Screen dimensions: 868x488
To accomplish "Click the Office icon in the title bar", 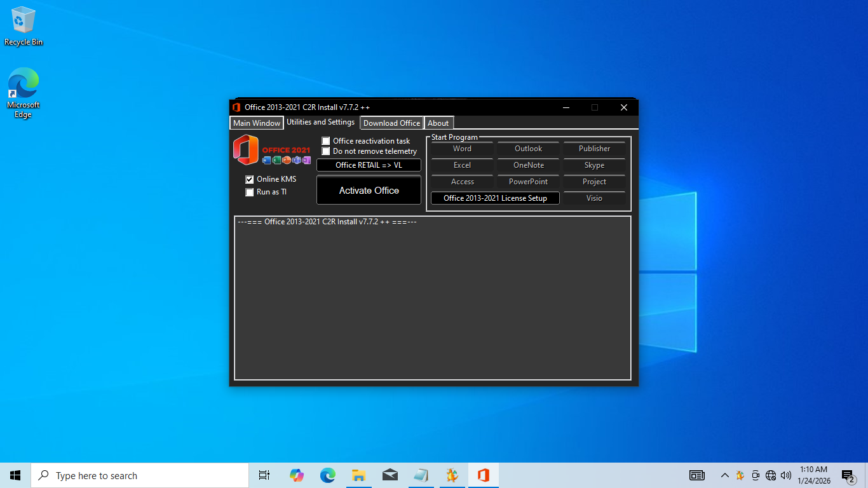I will [236, 107].
